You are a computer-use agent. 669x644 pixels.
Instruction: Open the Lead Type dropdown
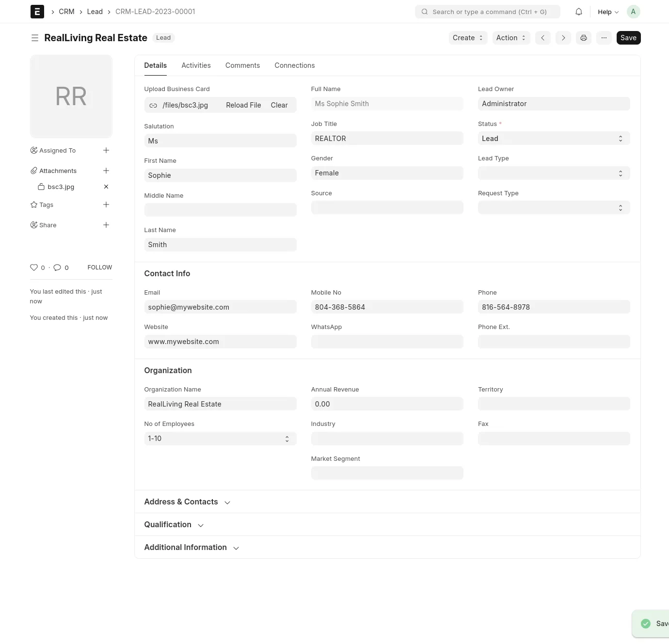[x=554, y=173]
